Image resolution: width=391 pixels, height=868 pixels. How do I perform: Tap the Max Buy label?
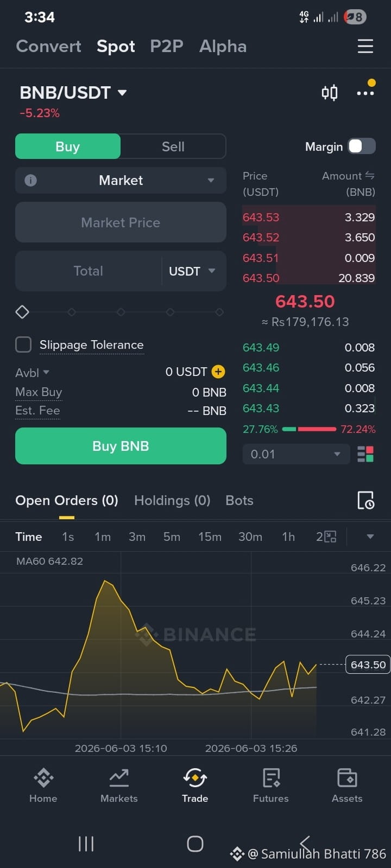39,392
